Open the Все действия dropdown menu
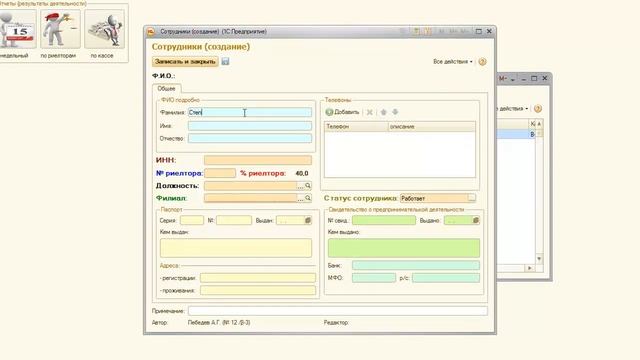The width and height of the screenshot is (640, 360). (x=453, y=62)
